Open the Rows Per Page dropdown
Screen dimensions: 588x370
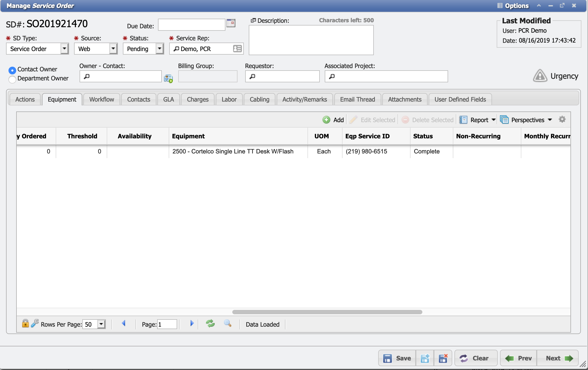[x=101, y=324]
